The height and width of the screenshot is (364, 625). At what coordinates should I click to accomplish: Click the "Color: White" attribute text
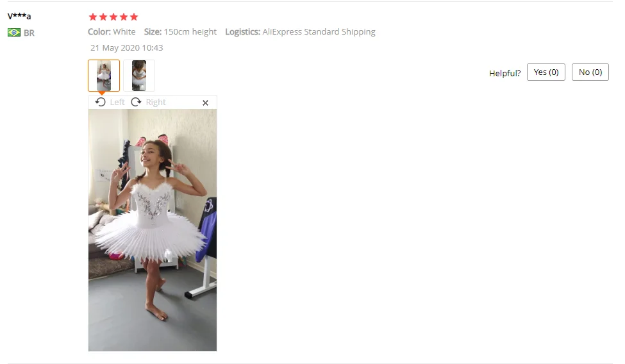pyautogui.click(x=112, y=32)
